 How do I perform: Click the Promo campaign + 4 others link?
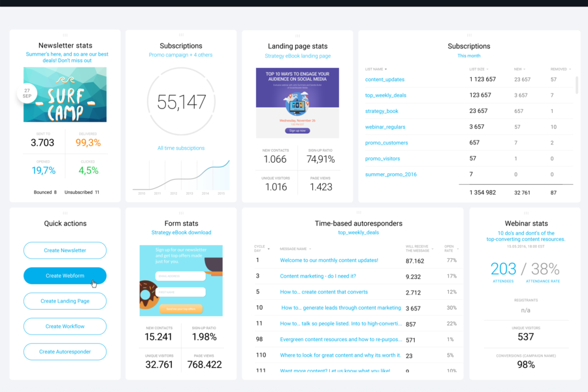(x=181, y=55)
